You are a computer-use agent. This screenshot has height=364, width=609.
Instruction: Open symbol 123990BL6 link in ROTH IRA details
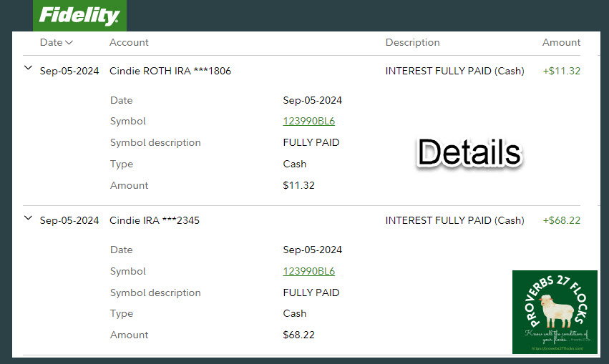point(308,122)
